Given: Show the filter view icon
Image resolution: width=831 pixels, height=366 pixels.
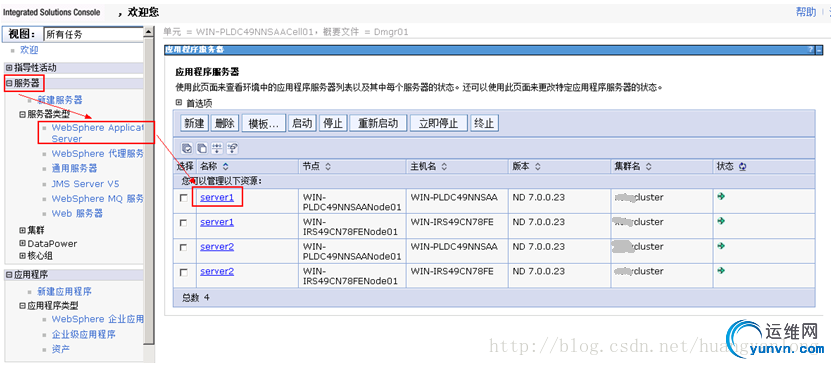Looking at the screenshot, I should [x=217, y=148].
